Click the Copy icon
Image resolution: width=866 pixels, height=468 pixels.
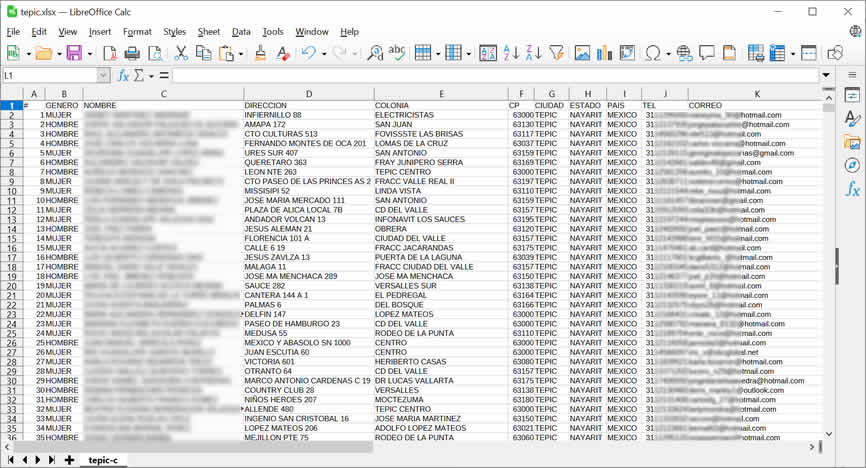click(x=204, y=53)
